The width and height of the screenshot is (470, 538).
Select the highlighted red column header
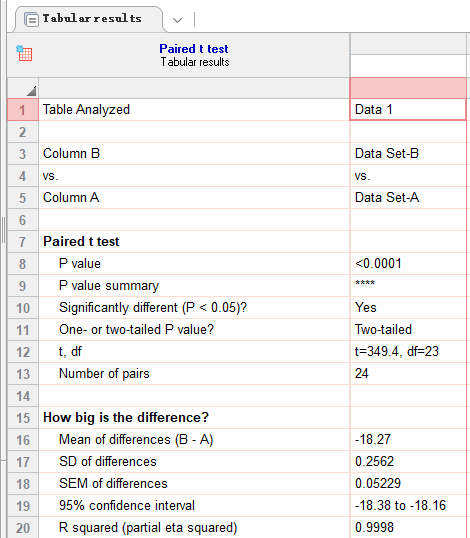point(408,88)
